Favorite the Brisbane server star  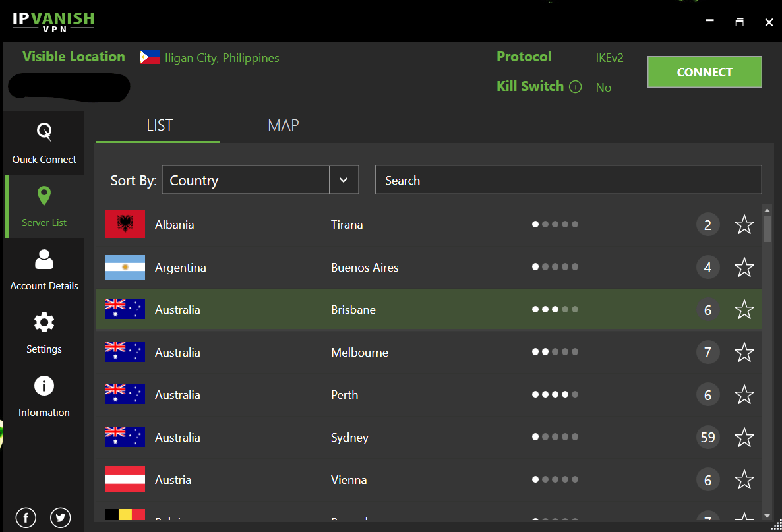coord(744,310)
